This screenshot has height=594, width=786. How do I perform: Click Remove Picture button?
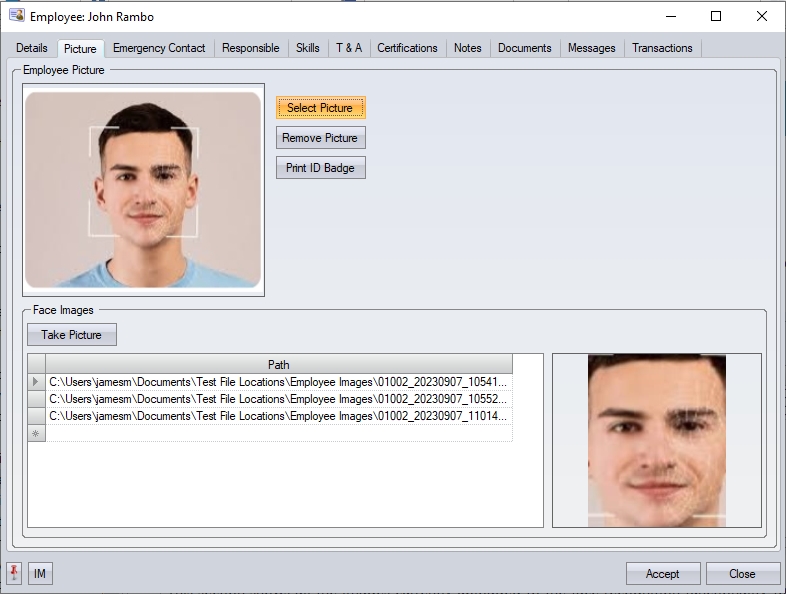tap(321, 138)
